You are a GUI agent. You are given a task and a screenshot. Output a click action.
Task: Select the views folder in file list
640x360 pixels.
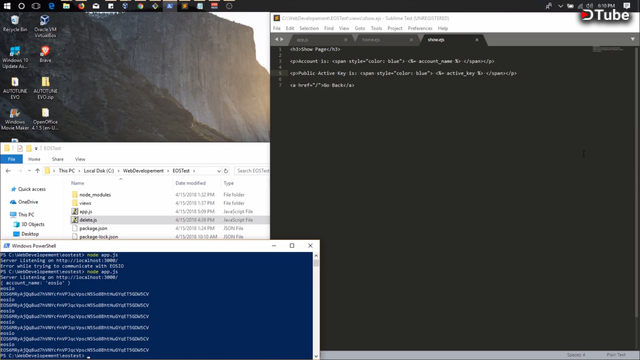click(x=85, y=203)
